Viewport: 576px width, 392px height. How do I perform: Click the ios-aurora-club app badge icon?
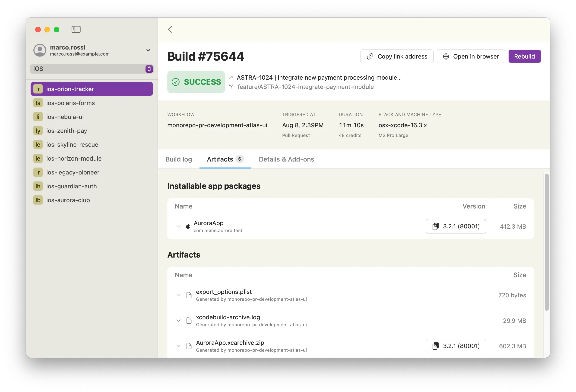(x=38, y=200)
